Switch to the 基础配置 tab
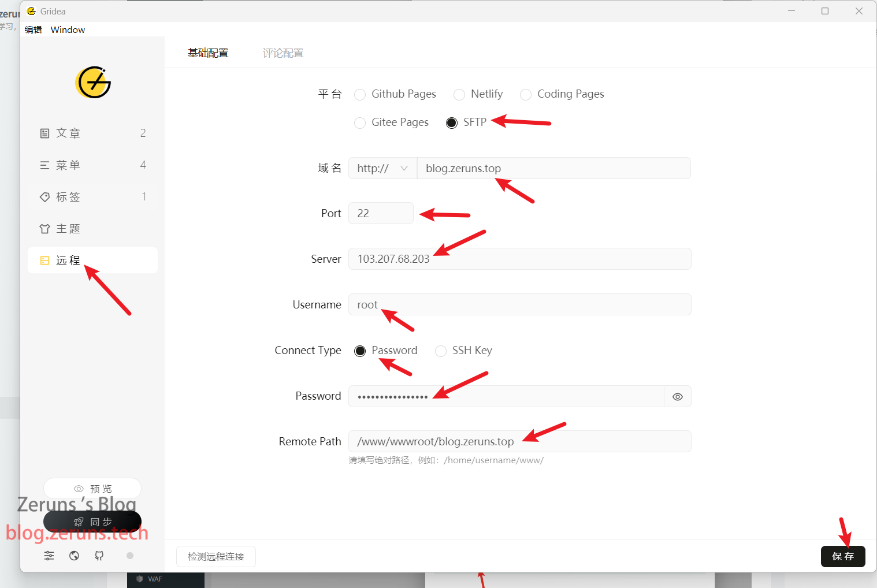Viewport: 877px width, 588px height. (x=208, y=53)
